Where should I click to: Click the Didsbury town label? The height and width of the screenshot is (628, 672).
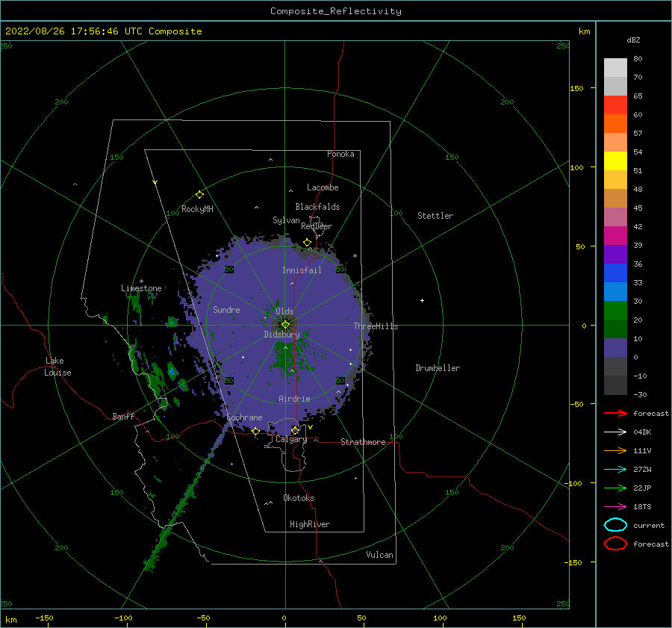282,335
